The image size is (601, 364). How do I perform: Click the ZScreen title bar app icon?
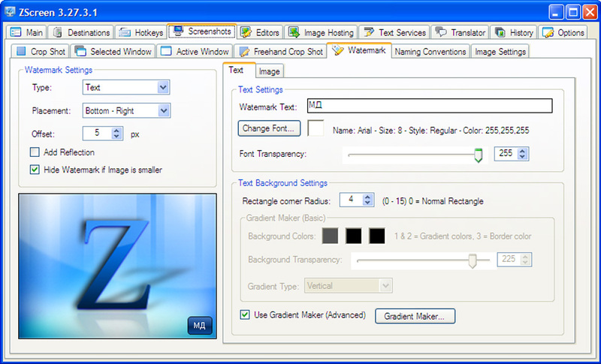(x=10, y=12)
